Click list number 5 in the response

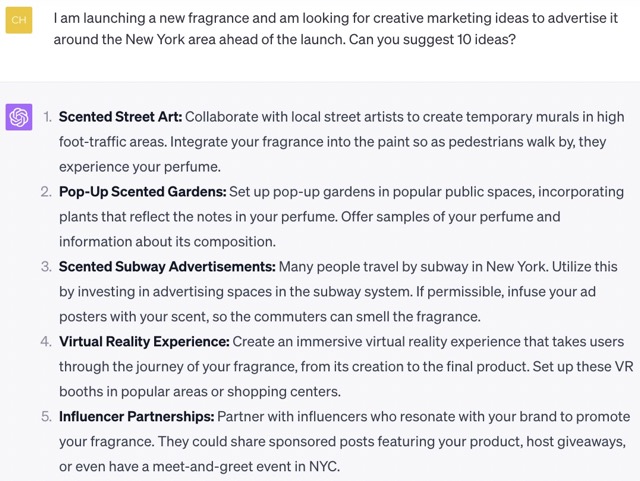46,415
